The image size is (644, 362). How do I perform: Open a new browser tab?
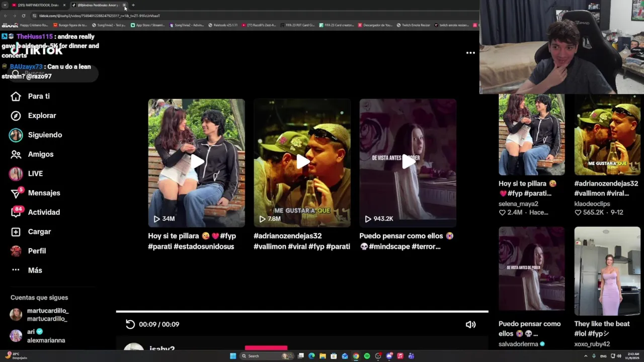pyautogui.click(x=133, y=5)
